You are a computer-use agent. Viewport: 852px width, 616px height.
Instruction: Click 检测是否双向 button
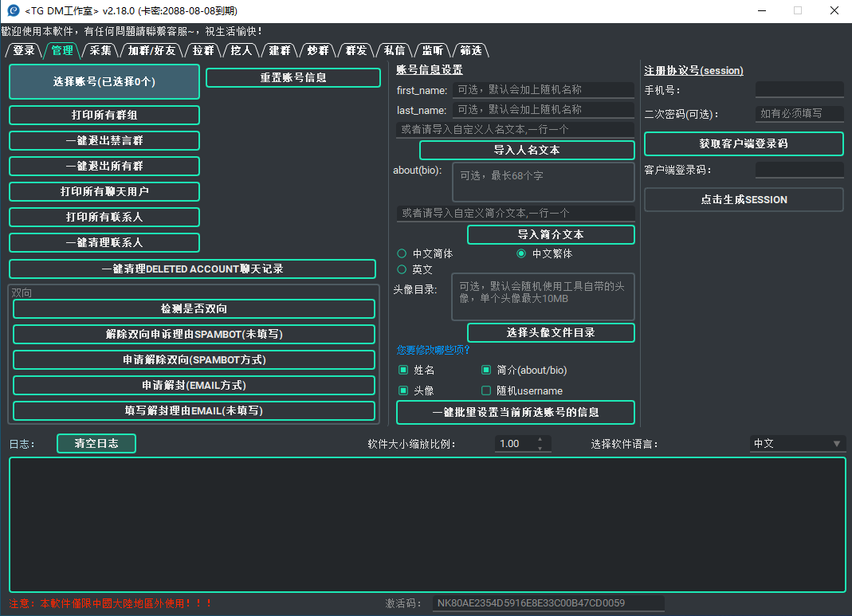pyautogui.click(x=194, y=309)
